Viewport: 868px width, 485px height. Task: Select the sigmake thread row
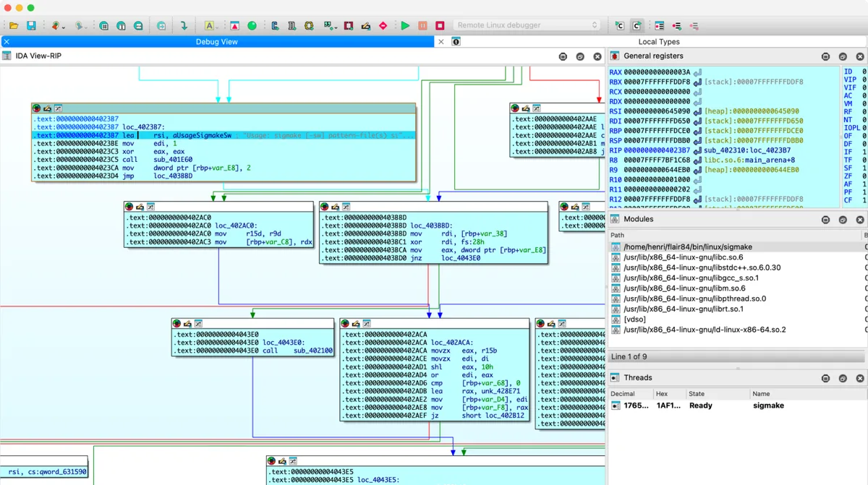[x=737, y=405]
